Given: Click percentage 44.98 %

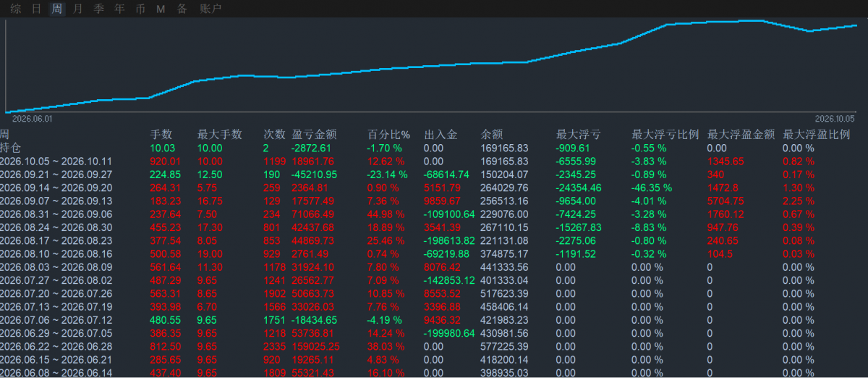Looking at the screenshot, I should (385, 214).
